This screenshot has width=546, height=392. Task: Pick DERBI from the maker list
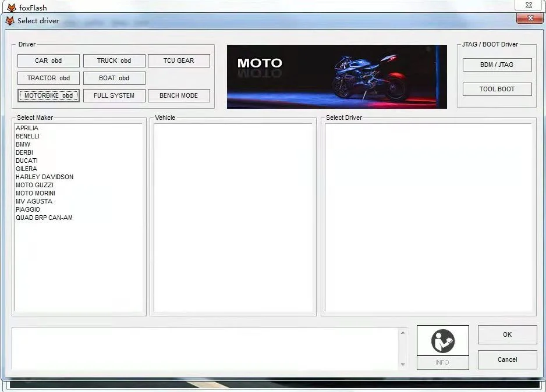point(24,152)
